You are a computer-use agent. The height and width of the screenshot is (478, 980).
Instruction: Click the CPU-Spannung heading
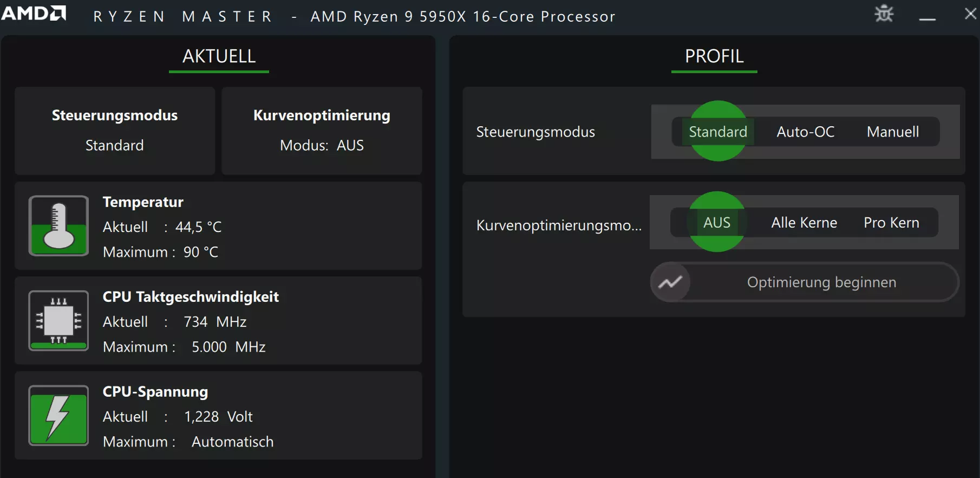pyautogui.click(x=155, y=392)
